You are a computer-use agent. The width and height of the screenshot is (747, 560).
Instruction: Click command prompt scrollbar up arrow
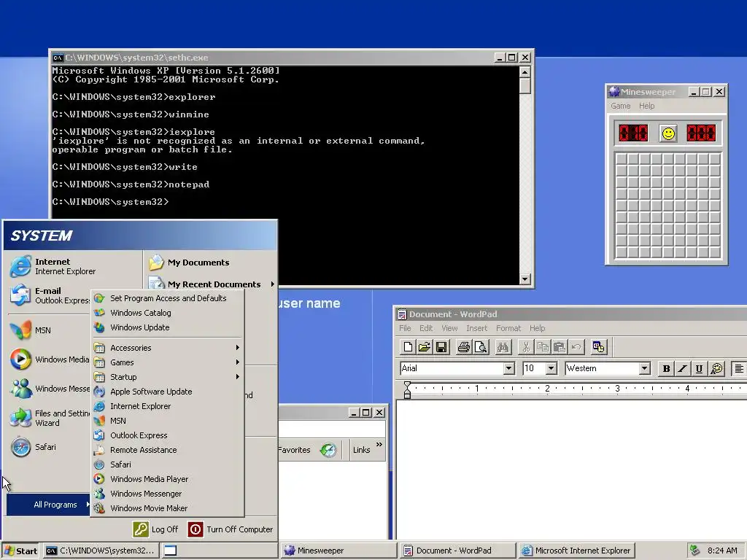tap(525, 72)
